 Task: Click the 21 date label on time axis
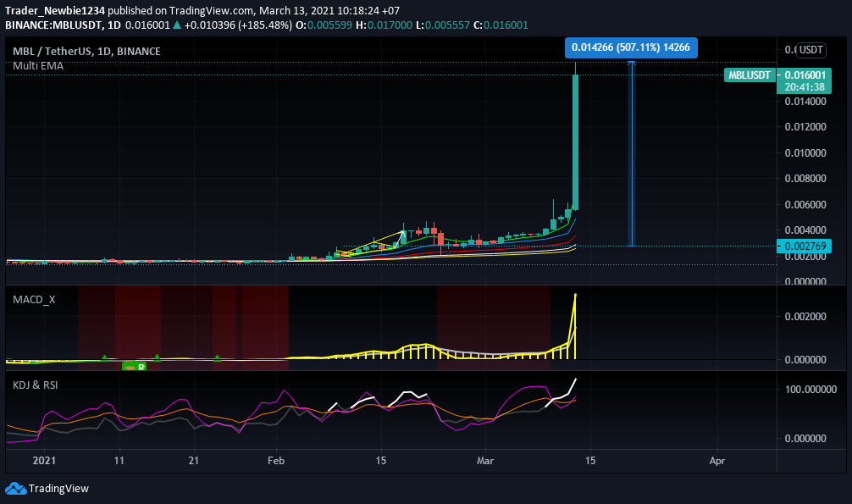pos(193,461)
